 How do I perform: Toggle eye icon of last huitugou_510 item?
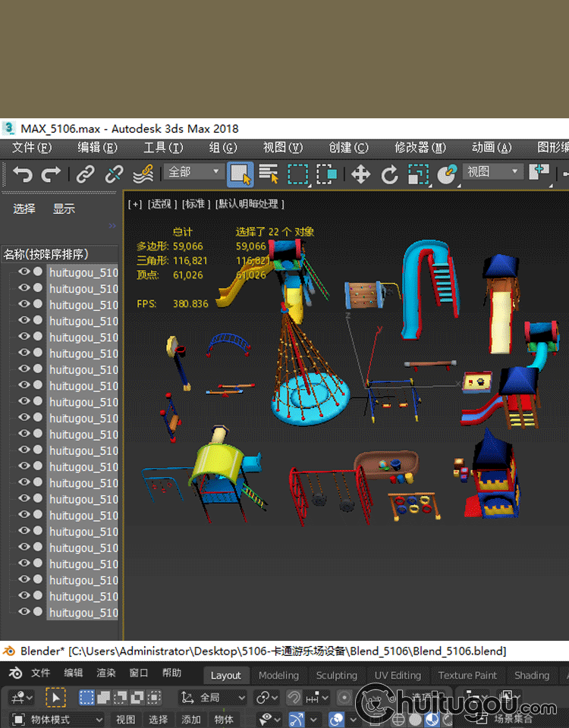click(x=24, y=612)
